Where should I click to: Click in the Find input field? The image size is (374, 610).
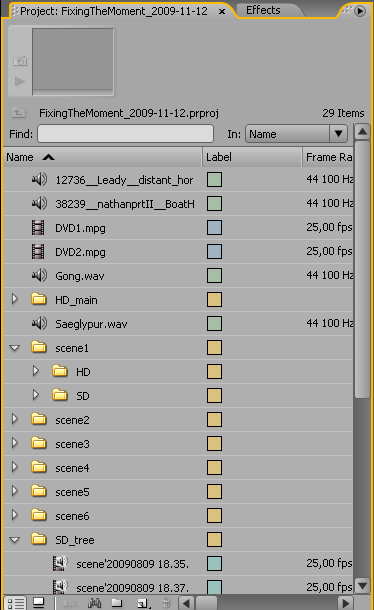click(x=125, y=134)
